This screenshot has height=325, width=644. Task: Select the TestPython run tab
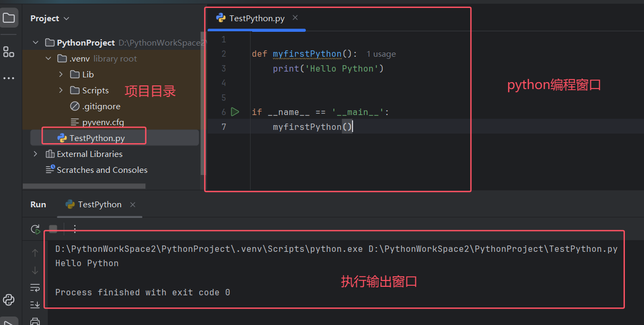pyautogui.click(x=99, y=204)
